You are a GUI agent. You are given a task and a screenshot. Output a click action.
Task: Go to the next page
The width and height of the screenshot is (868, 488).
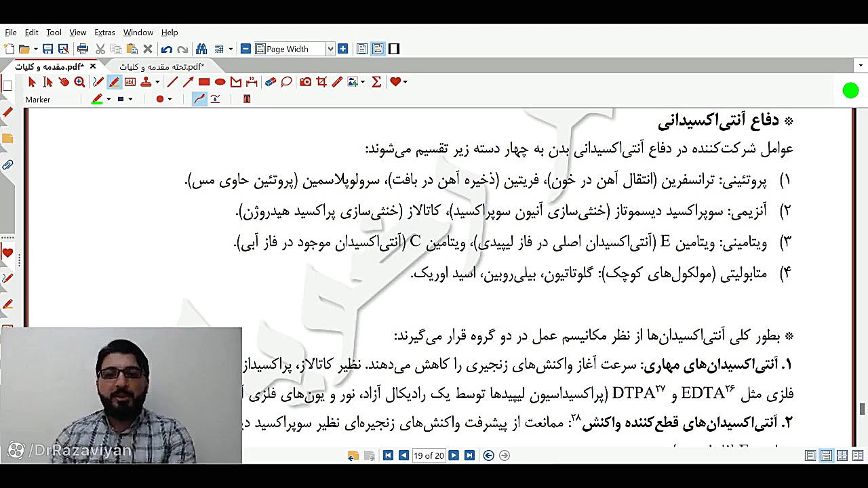[454, 455]
